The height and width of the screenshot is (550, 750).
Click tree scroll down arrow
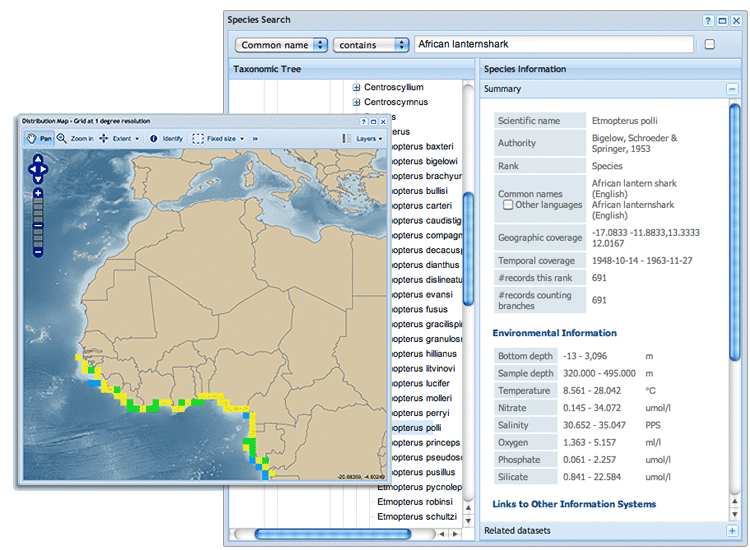point(468,521)
